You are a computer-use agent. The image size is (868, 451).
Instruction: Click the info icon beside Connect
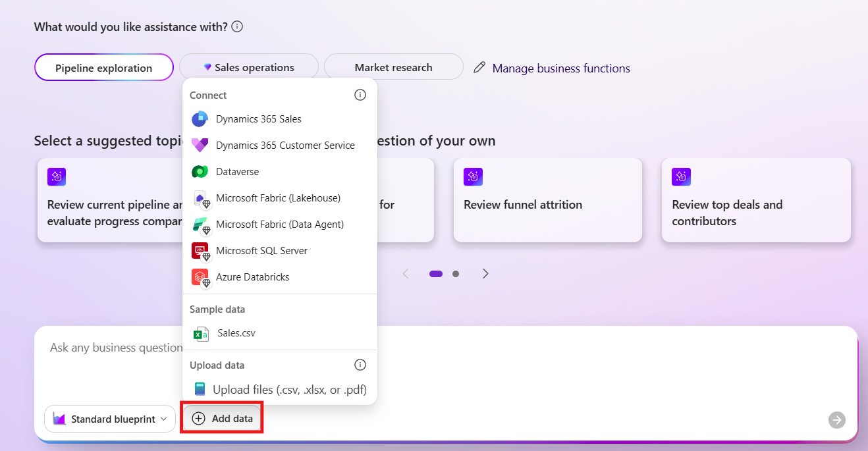360,95
